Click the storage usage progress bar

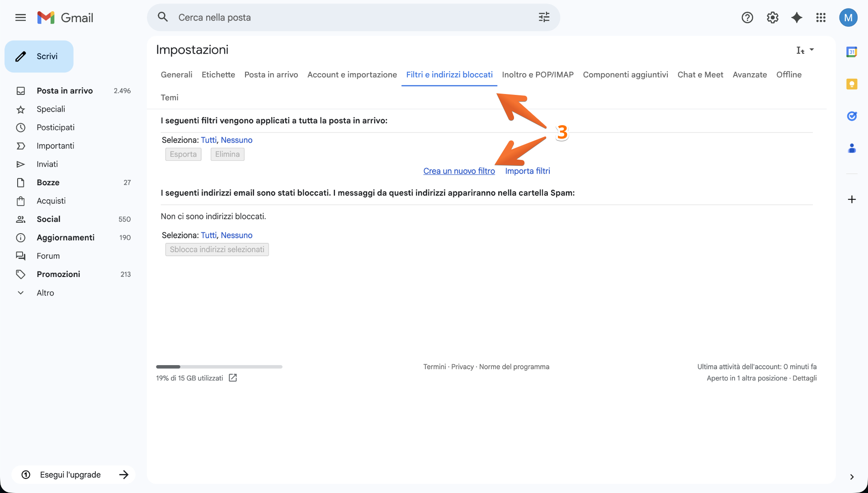coord(219,366)
